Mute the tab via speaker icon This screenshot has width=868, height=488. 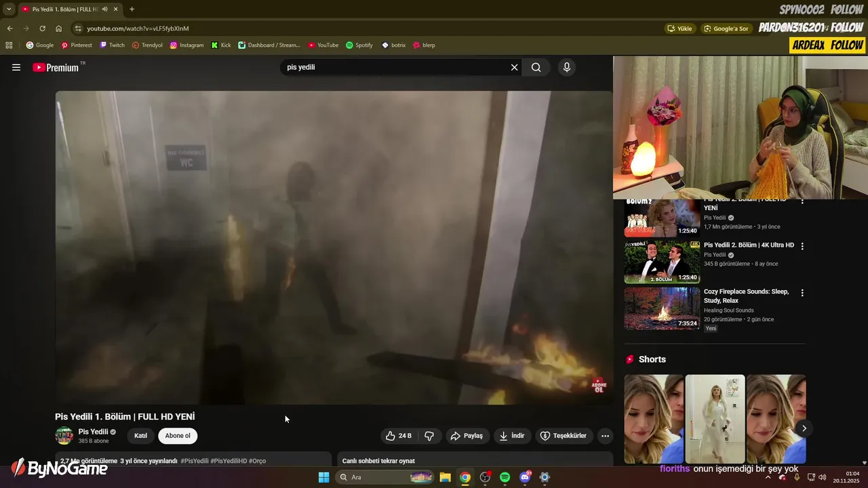104,9
